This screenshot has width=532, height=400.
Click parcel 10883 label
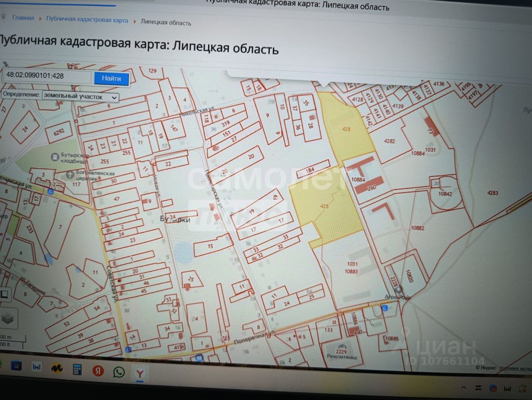[x=352, y=271]
